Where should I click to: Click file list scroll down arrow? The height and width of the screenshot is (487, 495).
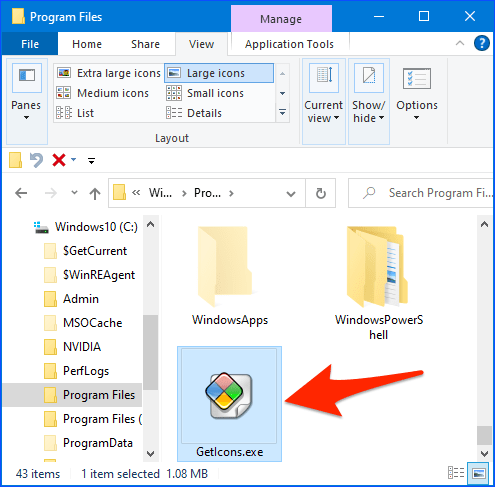click(484, 454)
